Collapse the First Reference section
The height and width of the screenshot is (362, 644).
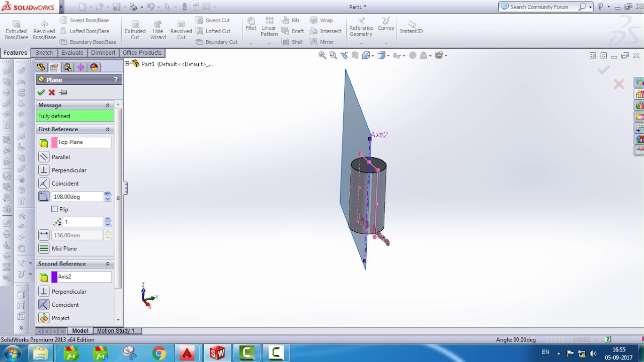107,129
